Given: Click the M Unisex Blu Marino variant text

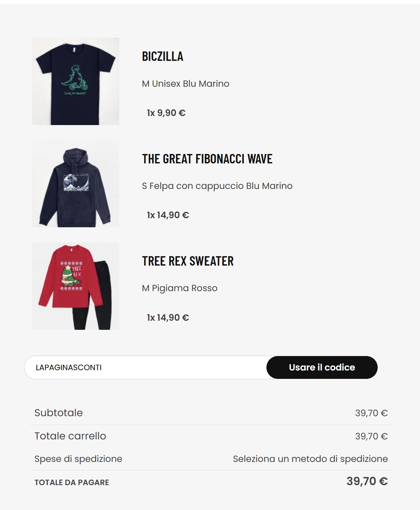Looking at the screenshot, I should coord(185,84).
